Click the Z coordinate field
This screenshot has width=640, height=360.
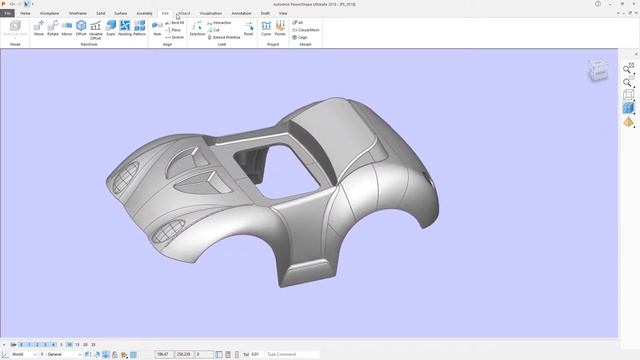click(x=203, y=354)
